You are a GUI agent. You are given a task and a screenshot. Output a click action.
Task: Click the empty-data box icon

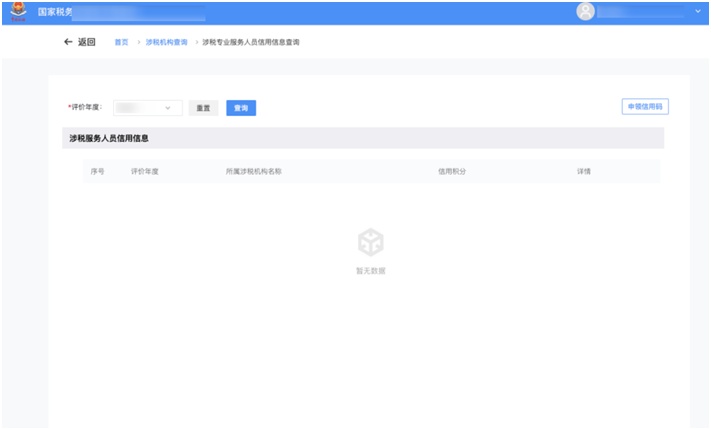click(x=370, y=242)
